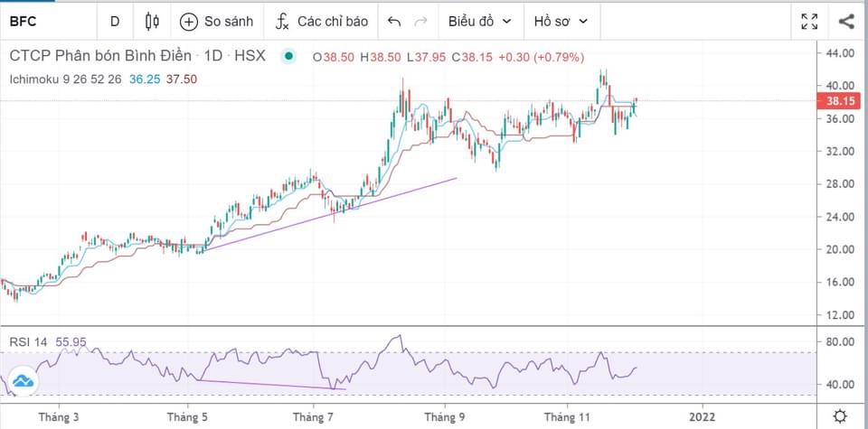The width and height of the screenshot is (868, 429).
Task: Open chart settings gear icon
Action: (840, 415)
